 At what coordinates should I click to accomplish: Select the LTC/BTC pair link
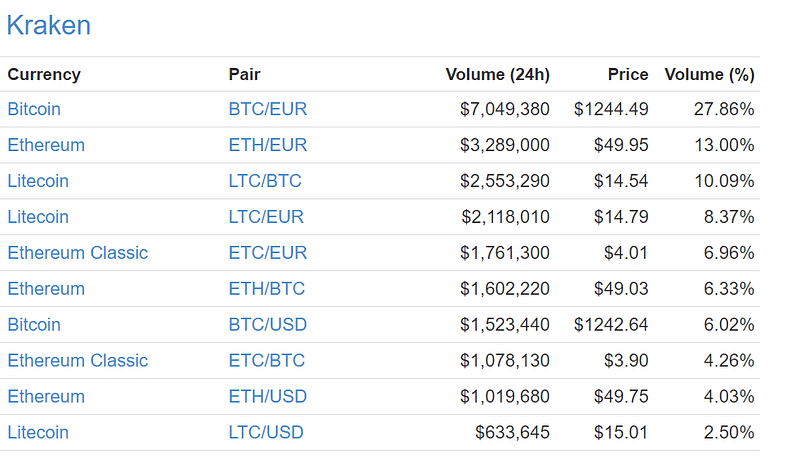tap(265, 181)
